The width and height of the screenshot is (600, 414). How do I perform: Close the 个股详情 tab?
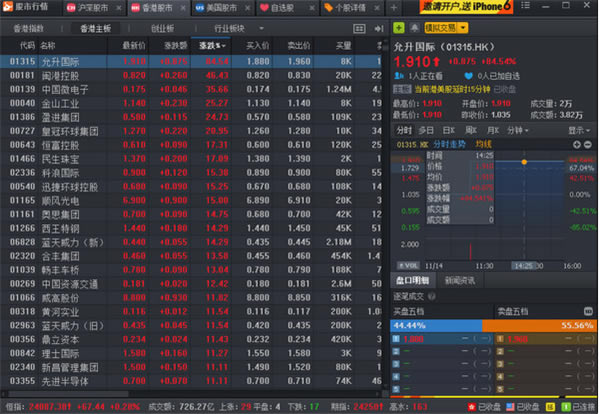pos(377,8)
